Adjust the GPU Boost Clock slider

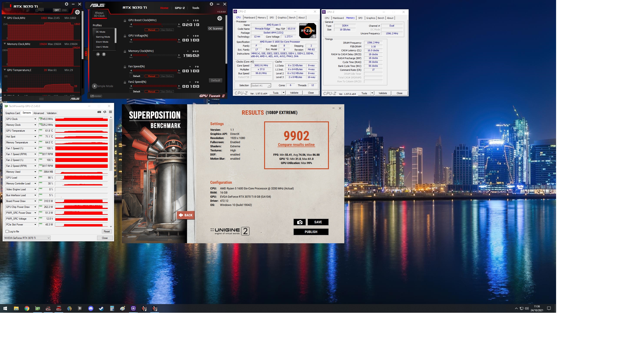pyautogui.click(x=155, y=25)
